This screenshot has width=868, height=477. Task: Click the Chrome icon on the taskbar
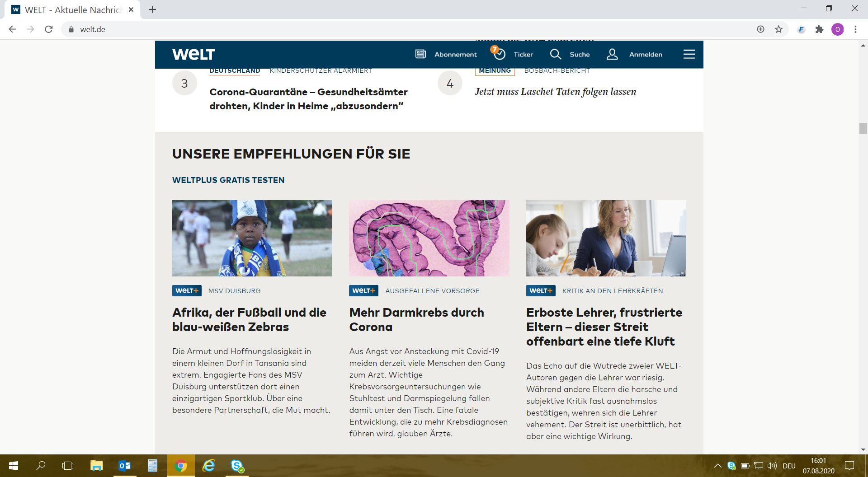pyautogui.click(x=181, y=466)
